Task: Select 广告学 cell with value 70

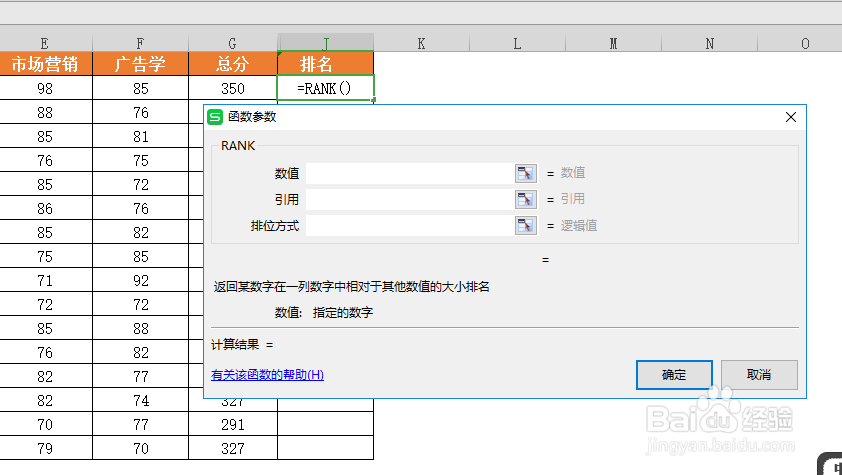Action: (140, 448)
